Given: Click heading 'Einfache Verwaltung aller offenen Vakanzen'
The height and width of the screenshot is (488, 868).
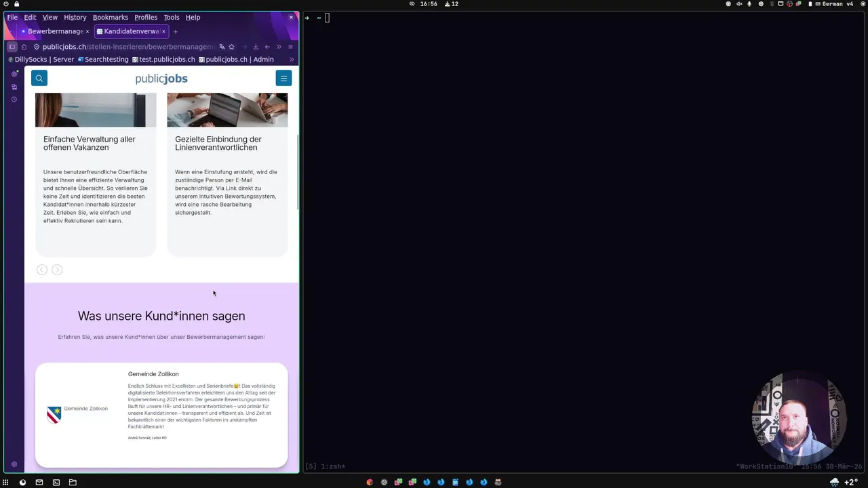Looking at the screenshot, I should pyautogui.click(x=90, y=143).
